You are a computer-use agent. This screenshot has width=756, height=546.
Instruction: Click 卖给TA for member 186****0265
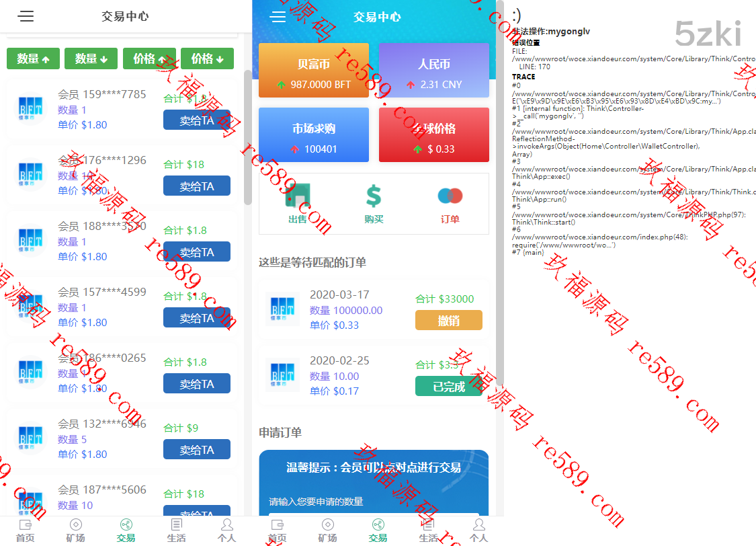(x=197, y=384)
